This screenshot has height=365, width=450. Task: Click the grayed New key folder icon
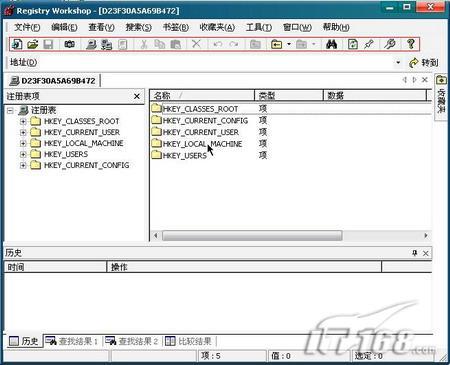255,44
